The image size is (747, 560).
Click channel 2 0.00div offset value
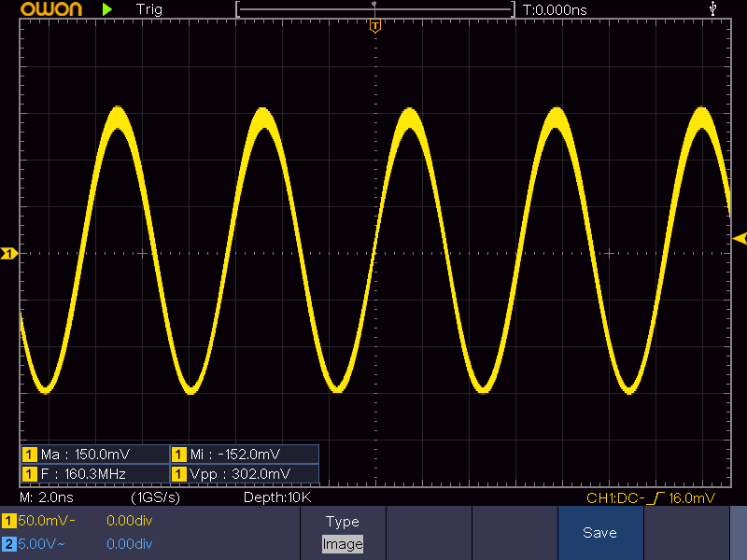[x=130, y=544]
